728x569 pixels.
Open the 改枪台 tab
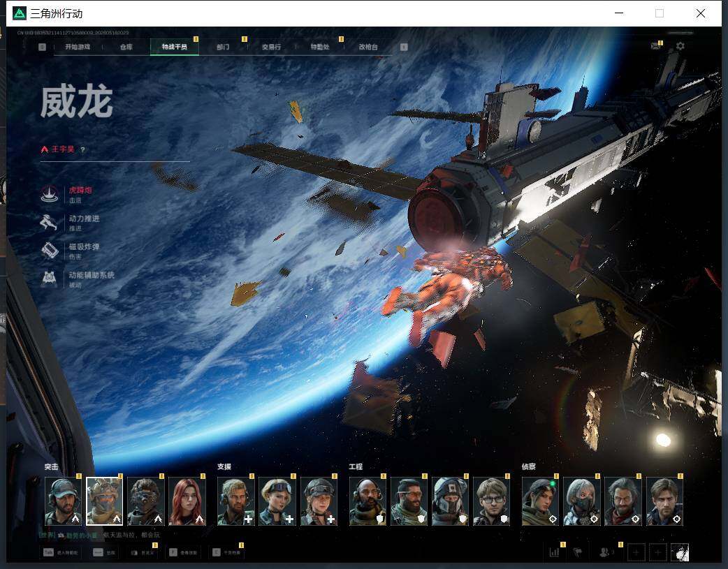tap(368, 47)
